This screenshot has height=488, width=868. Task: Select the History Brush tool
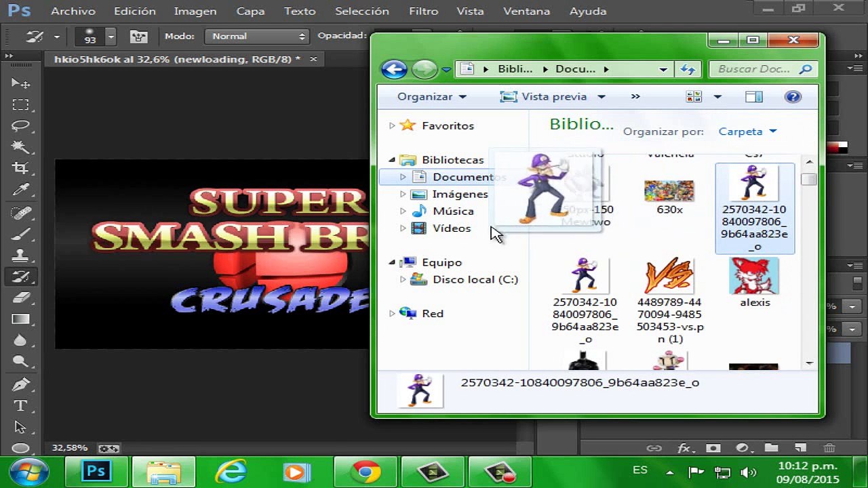coord(20,277)
